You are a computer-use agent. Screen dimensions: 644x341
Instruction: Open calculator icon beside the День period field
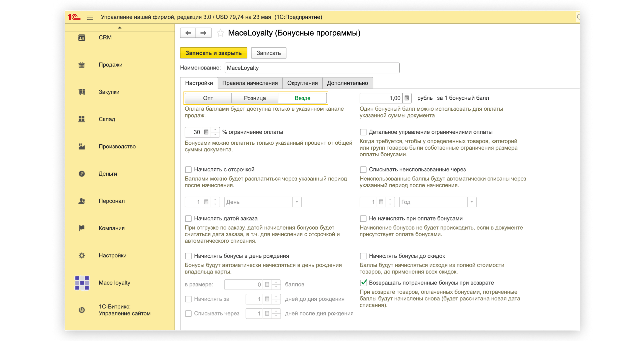coord(206,202)
